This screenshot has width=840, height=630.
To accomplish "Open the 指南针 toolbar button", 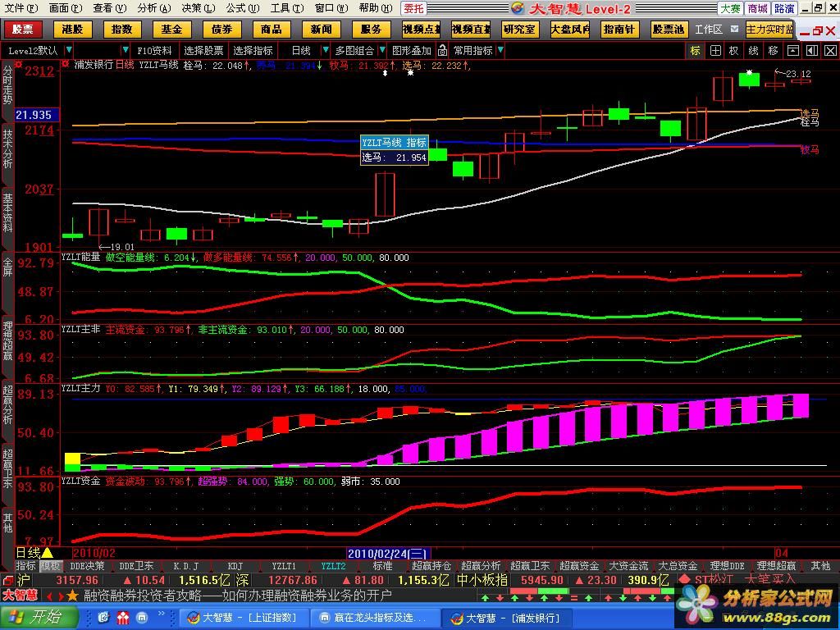I will [x=619, y=30].
